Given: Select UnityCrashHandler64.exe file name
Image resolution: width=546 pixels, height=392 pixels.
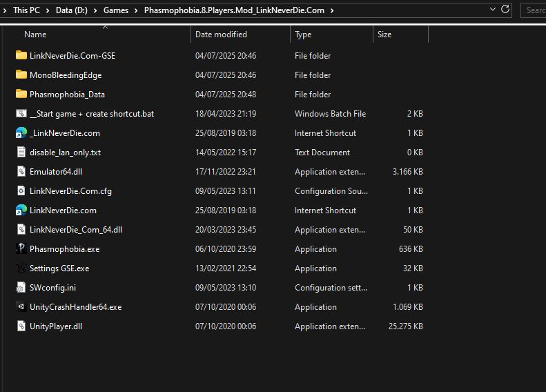Looking at the screenshot, I should pyautogui.click(x=75, y=307).
